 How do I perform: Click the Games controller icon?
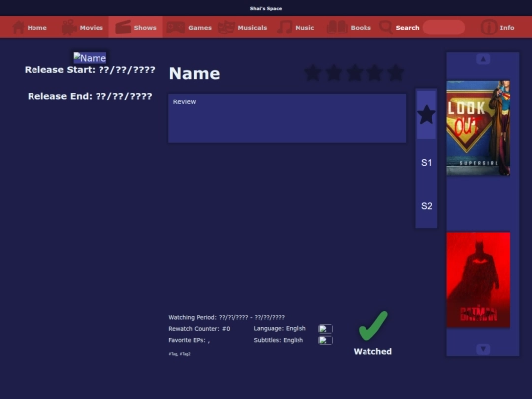click(x=175, y=28)
